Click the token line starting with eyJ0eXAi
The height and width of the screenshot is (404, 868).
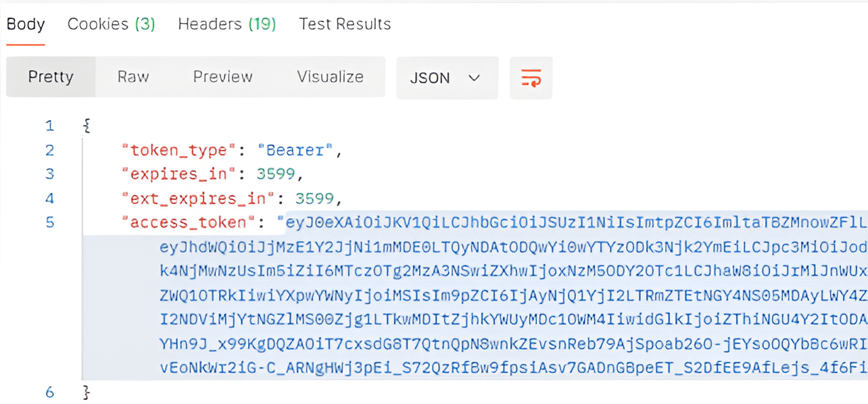tap(575, 222)
